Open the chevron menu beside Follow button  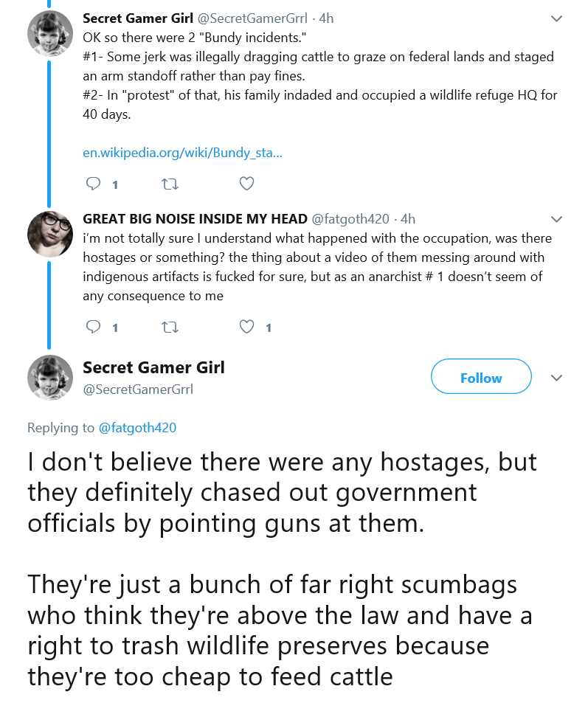(556, 378)
